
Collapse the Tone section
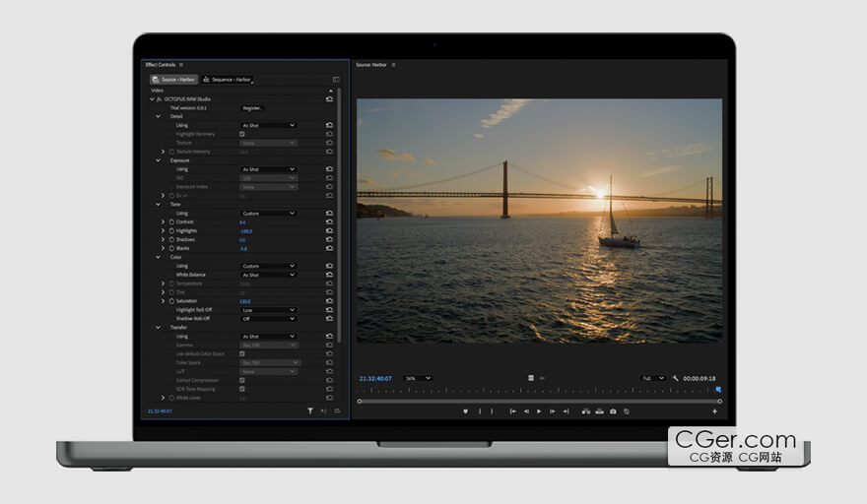point(158,205)
